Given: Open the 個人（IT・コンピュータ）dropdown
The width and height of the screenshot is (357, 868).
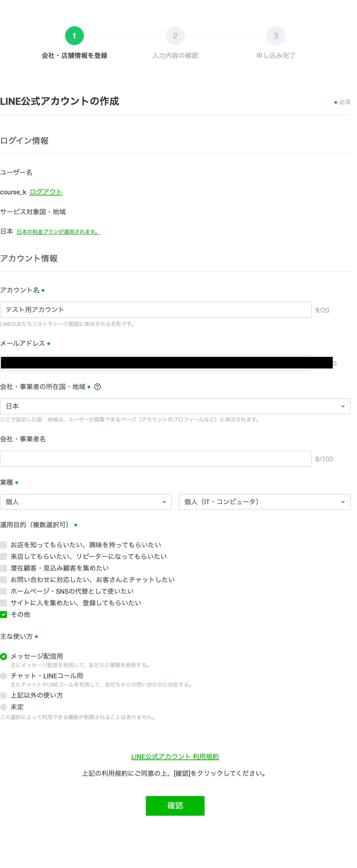Looking at the screenshot, I should tap(264, 502).
